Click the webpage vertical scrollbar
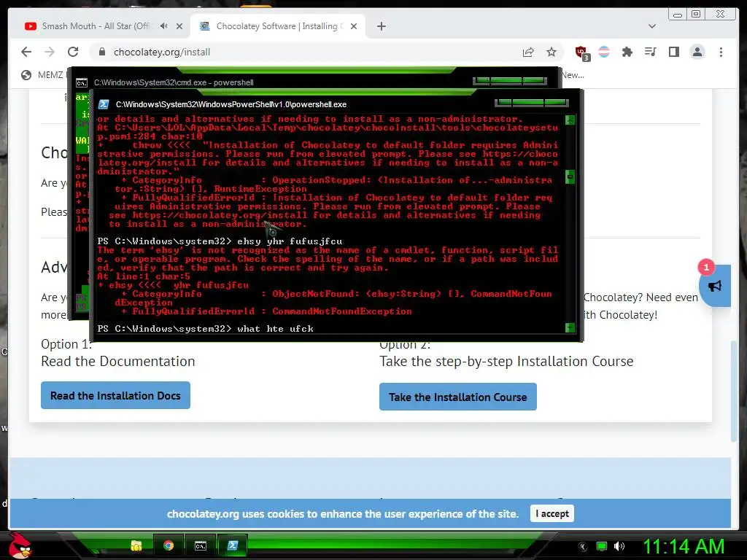Image resolution: width=747 pixels, height=560 pixels. click(x=734, y=393)
